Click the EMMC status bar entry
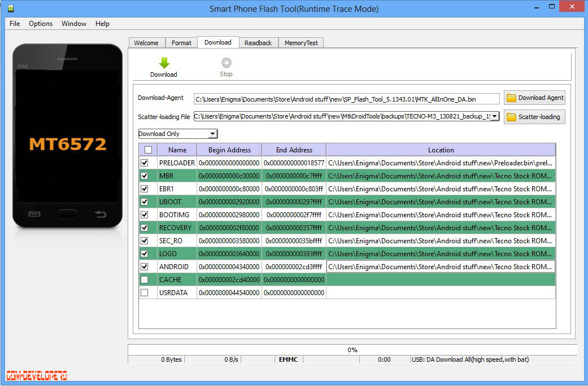Viewport: 588px width, 386px height. point(289,359)
